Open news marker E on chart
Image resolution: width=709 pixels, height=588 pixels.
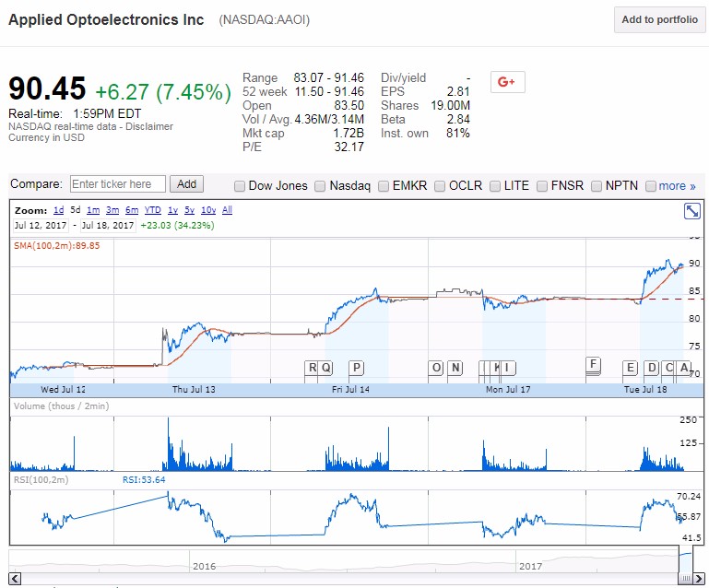pos(630,368)
